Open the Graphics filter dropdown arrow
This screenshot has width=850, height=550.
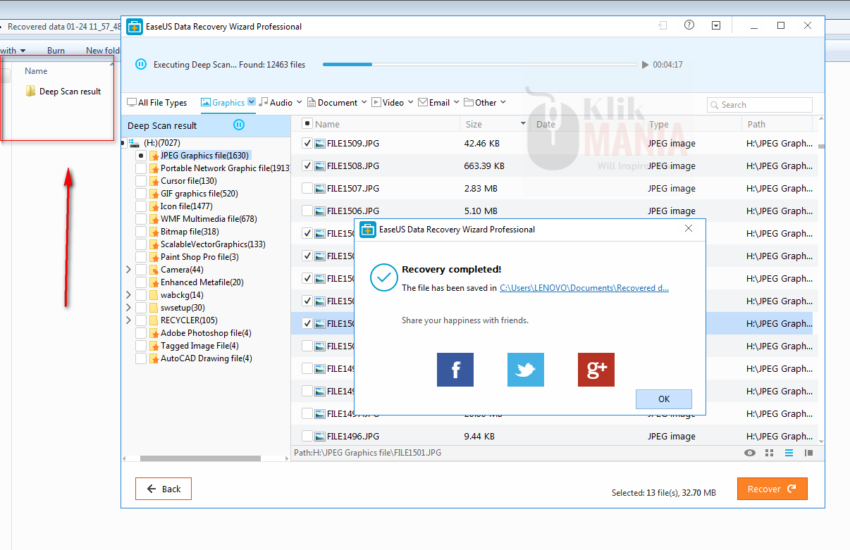tap(252, 102)
